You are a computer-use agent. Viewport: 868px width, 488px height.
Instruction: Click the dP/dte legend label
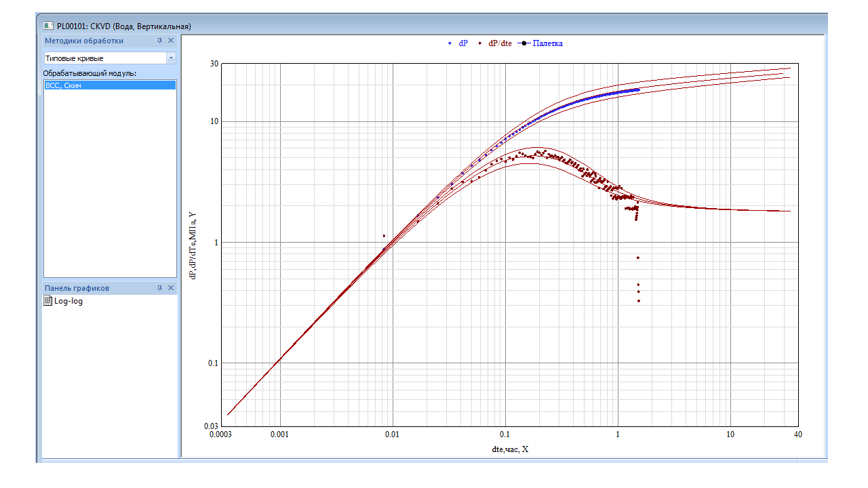point(500,43)
